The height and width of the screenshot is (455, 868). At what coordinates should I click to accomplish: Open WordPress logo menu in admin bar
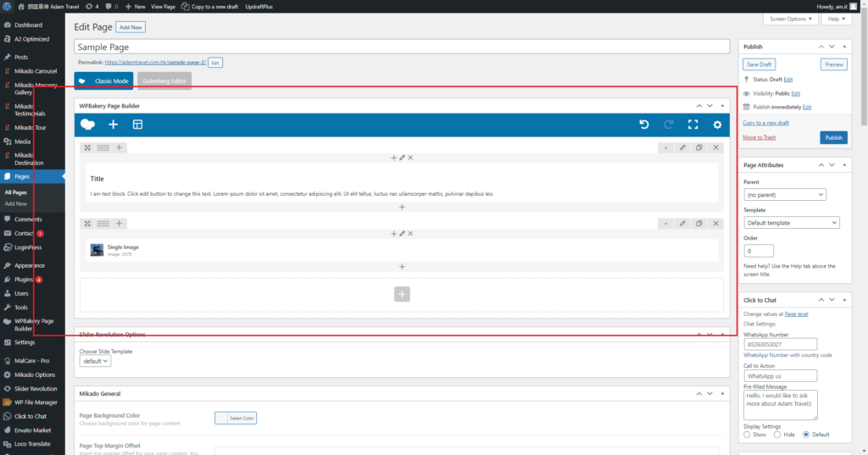coord(7,7)
